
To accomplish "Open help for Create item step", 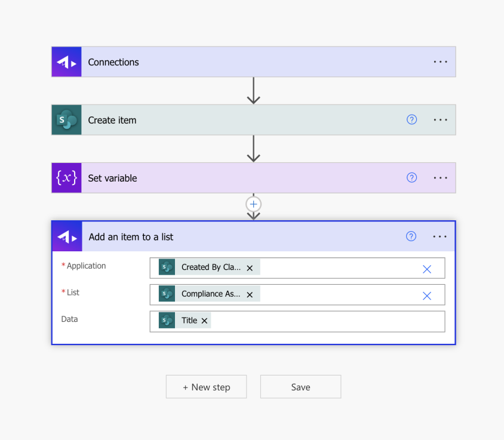I will [x=411, y=119].
